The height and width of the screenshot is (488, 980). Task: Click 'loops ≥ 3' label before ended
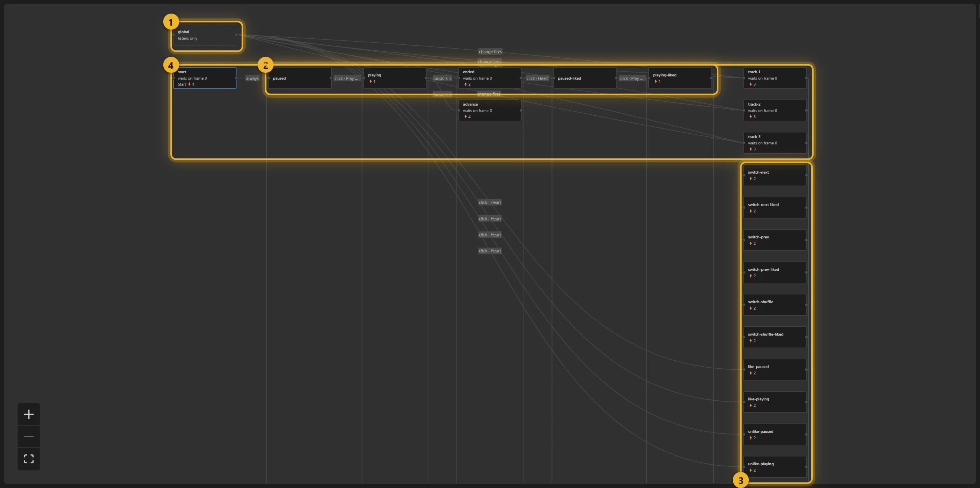pos(442,78)
